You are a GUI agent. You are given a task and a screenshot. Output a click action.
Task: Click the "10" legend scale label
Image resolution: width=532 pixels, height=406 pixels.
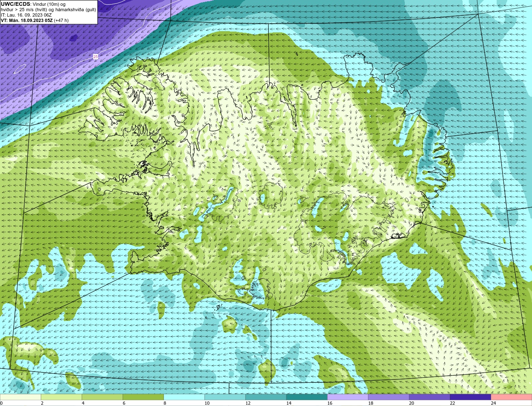[x=207, y=403]
